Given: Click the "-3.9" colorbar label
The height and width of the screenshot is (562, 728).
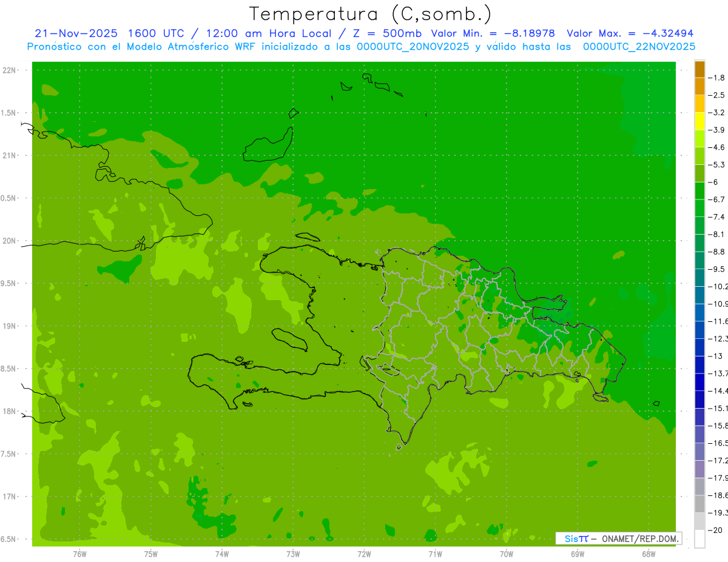Looking at the screenshot, I should (717, 130).
